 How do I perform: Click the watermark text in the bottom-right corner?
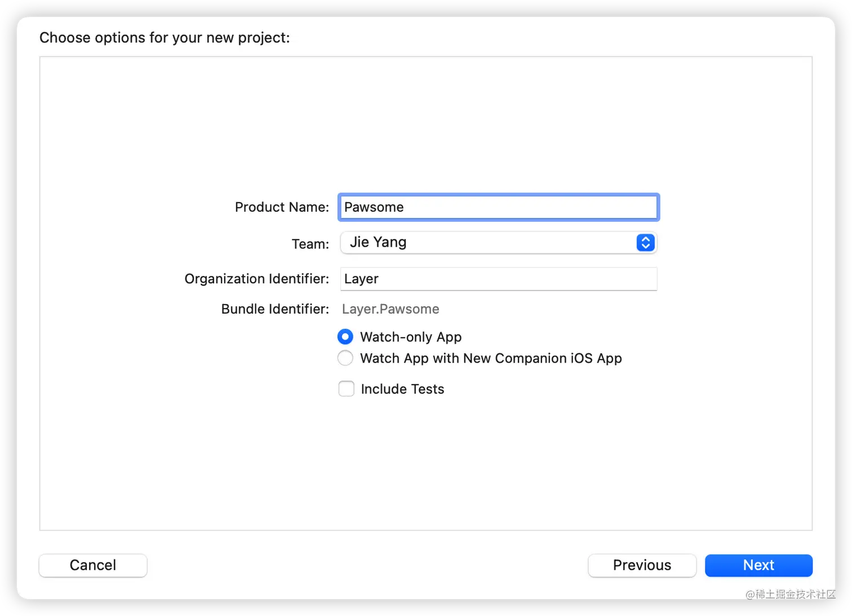click(790, 594)
